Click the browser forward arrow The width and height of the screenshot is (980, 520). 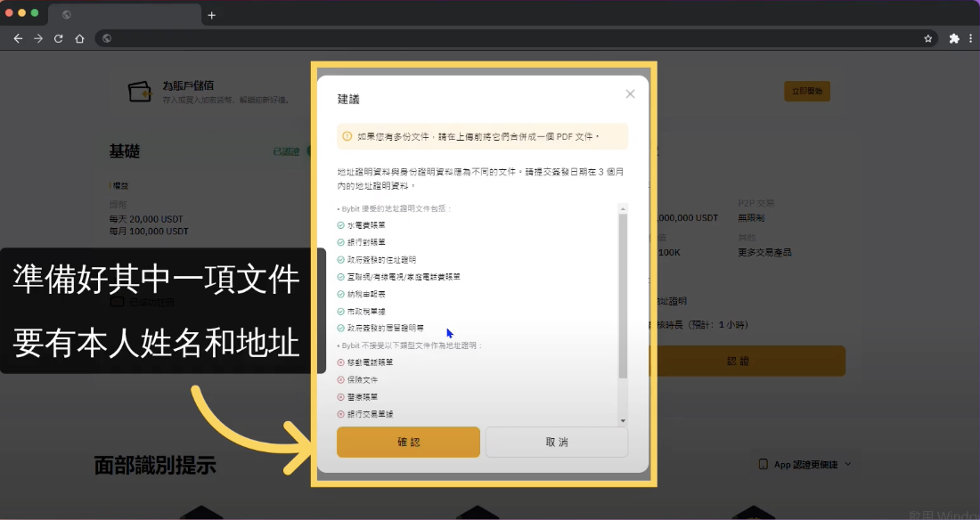pos(38,39)
